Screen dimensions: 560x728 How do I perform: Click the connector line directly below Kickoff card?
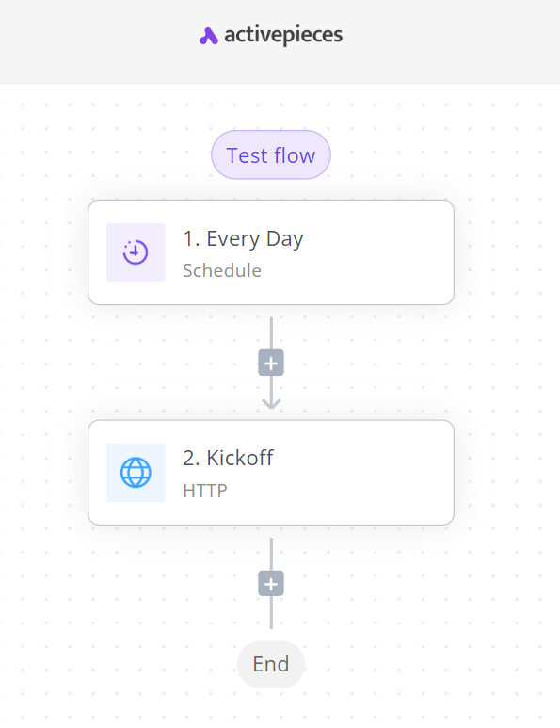pos(271,554)
